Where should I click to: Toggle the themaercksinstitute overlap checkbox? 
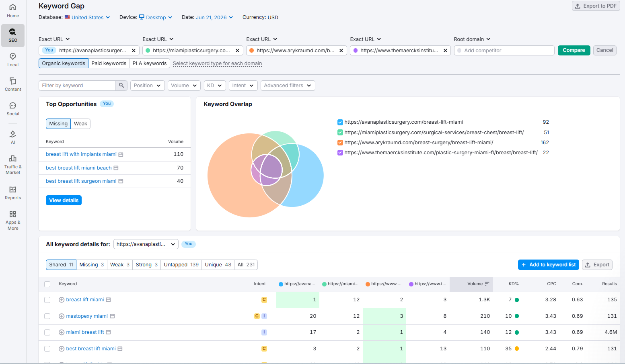(x=340, y=153)
